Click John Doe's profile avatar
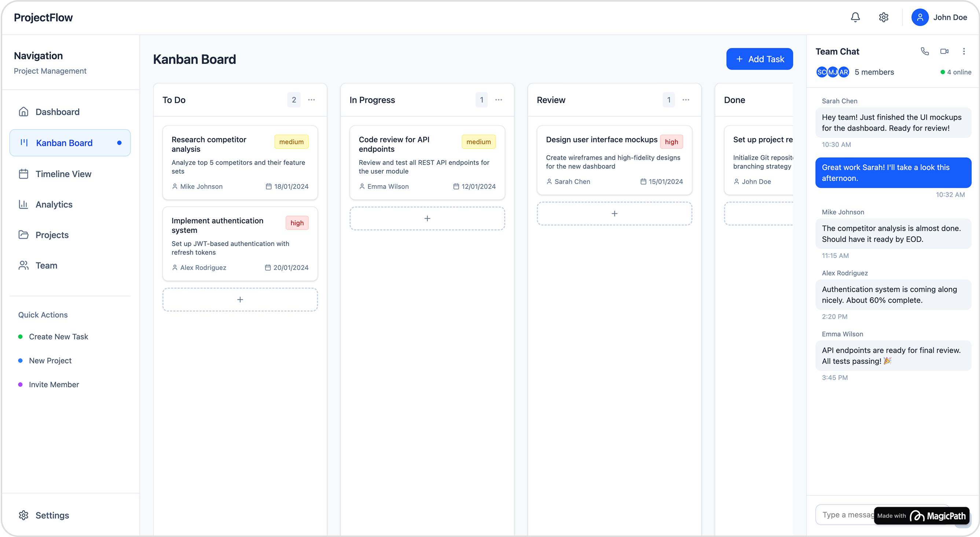Viewport: 980px width, 537px height. click(920, 17)
